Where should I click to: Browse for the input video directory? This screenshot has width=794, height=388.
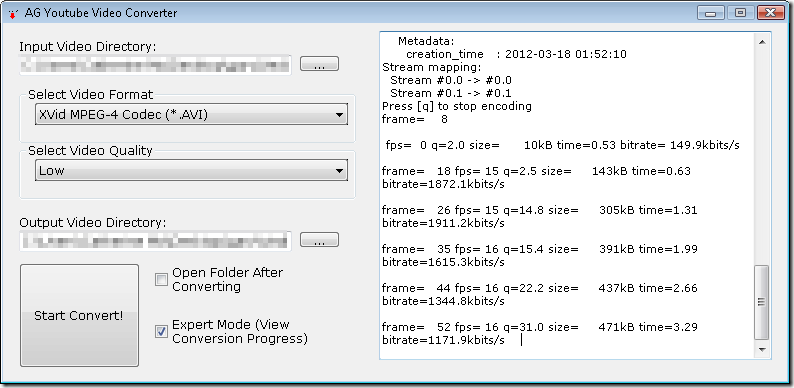point(319,64)
